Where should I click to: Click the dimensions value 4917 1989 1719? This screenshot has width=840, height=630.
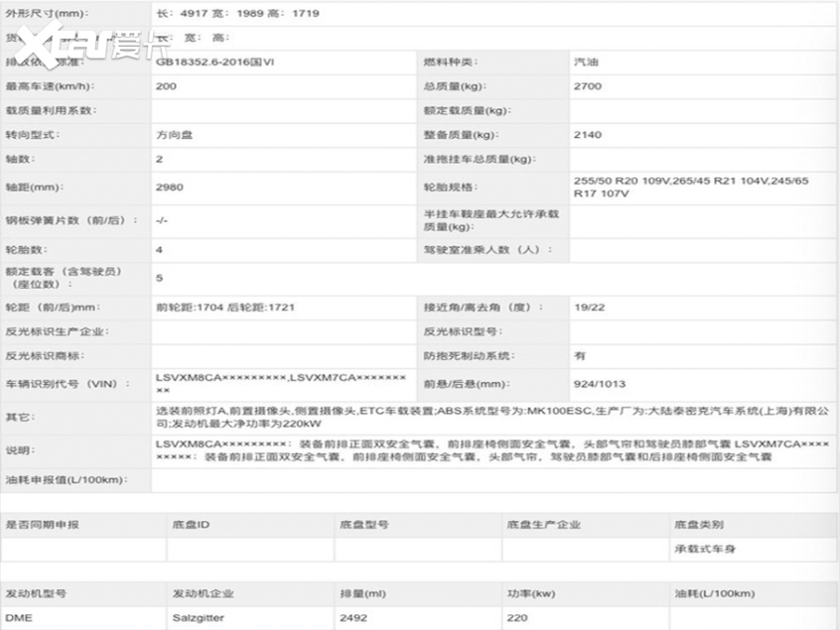pos(238,13)
